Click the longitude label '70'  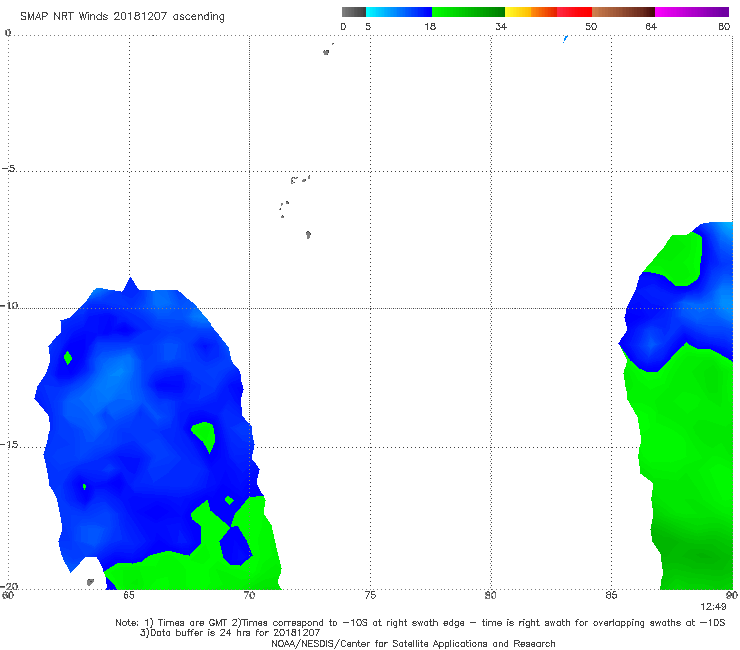coord(250,595)
